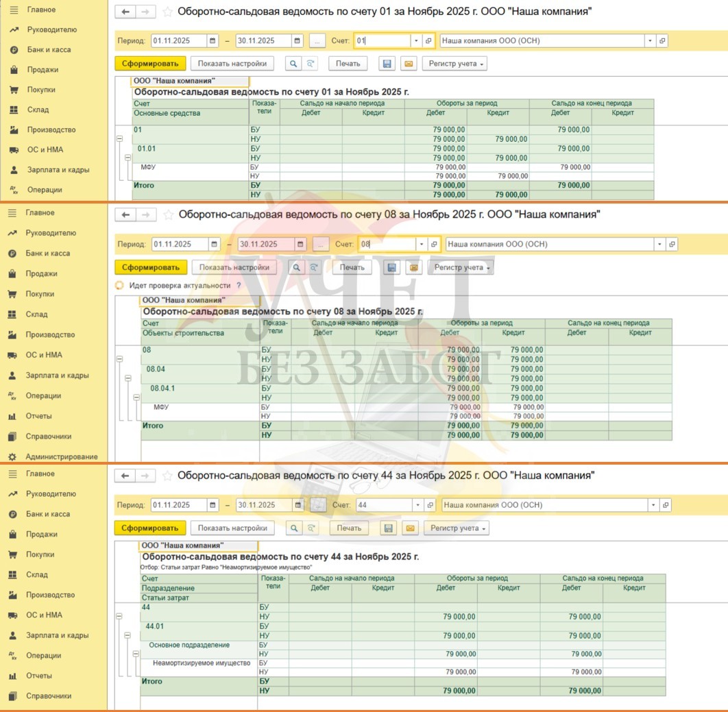
Task: Open the calendar for end date in account 44 report
Action: 298,505
